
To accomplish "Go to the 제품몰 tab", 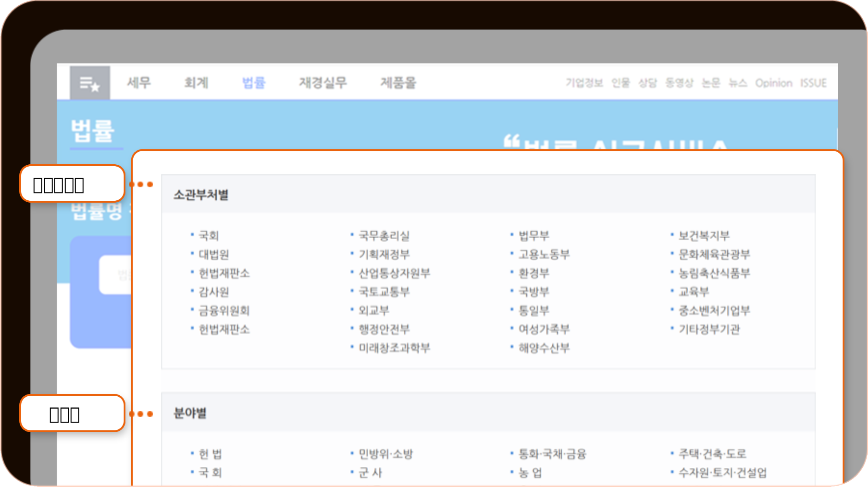I will [398, 83].
